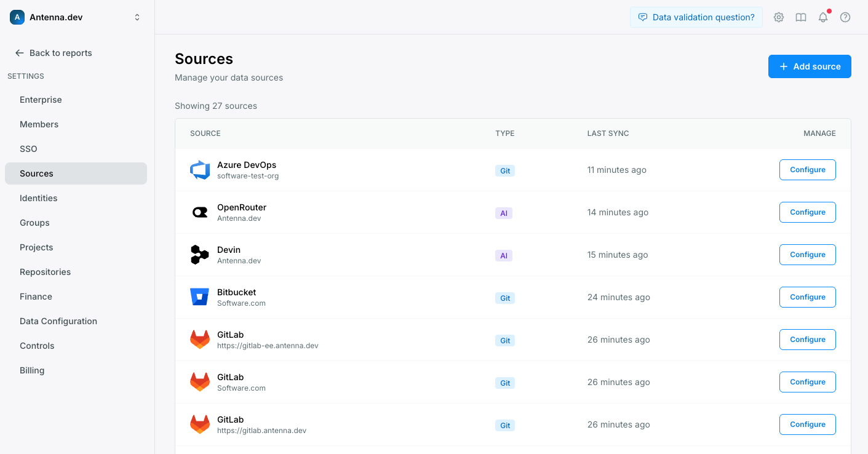Click the Antenna.dev workspace avatar icon
This screenshot has width=868, height=454.
(x=17, y=17)
